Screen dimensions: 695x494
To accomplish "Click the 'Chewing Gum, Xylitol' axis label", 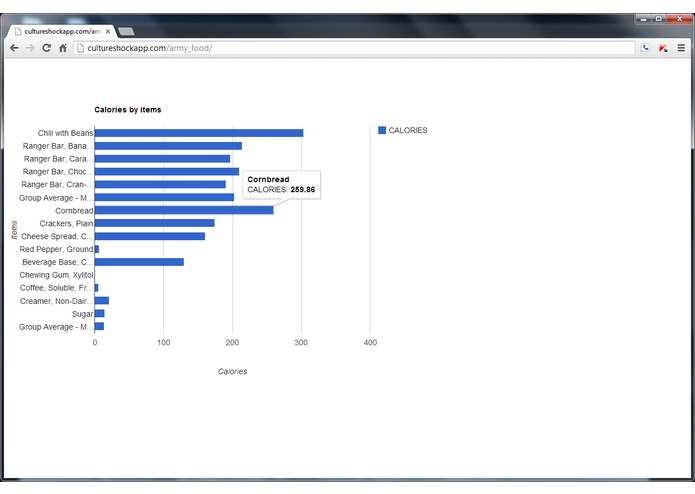I will pos(56,275).
